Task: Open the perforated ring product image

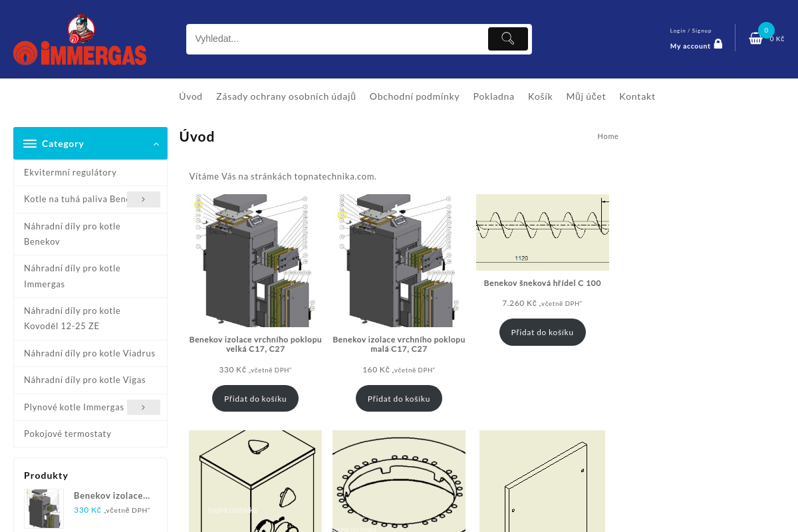Action: pyautogui.click(x=399, y=481)
